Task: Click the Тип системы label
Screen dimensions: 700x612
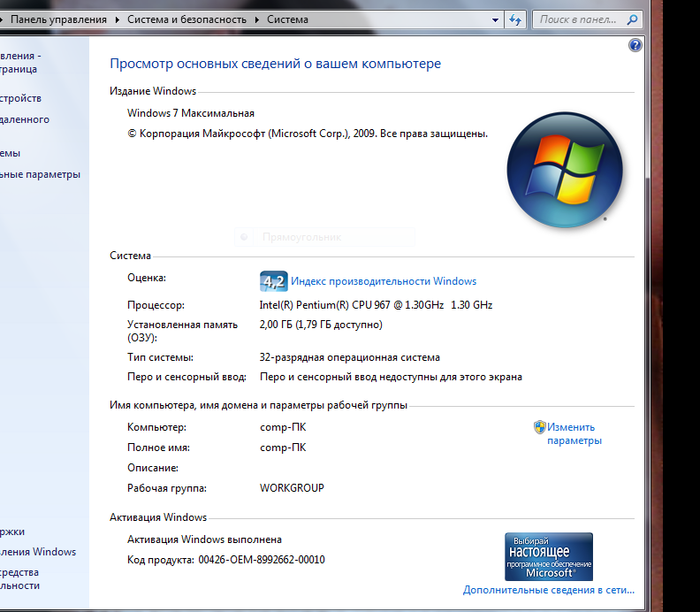Action: point(160,357)
